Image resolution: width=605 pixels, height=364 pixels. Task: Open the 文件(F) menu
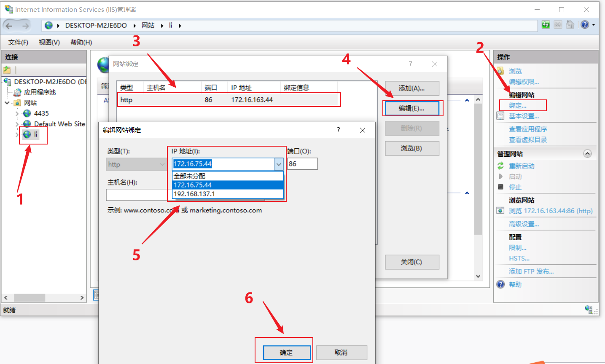[x=17, y=42]
